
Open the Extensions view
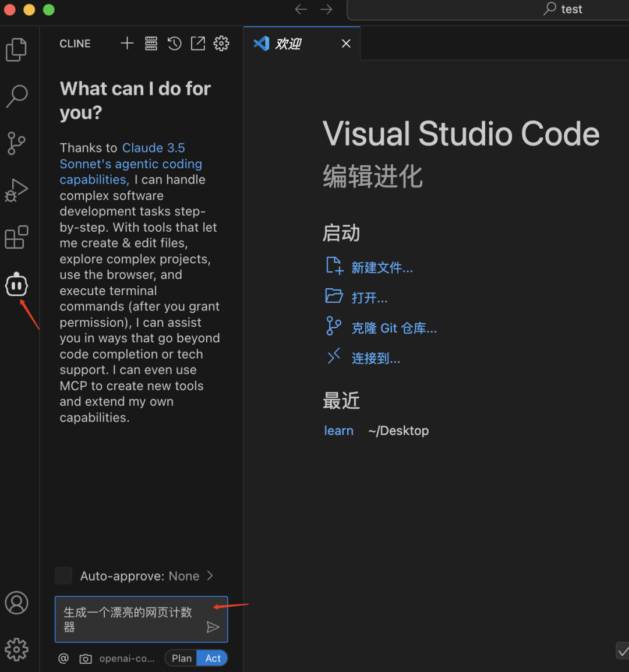[x=16, y=238]
